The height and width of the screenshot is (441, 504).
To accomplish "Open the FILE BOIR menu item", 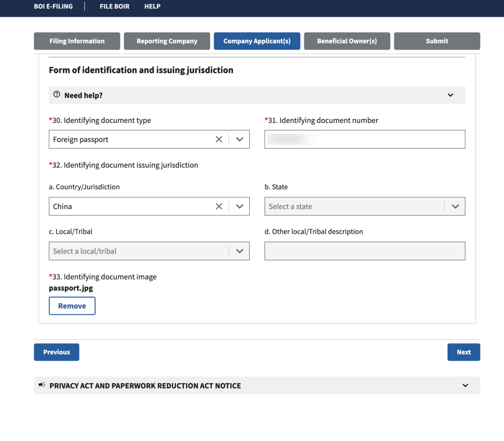I will pos(114,7).
